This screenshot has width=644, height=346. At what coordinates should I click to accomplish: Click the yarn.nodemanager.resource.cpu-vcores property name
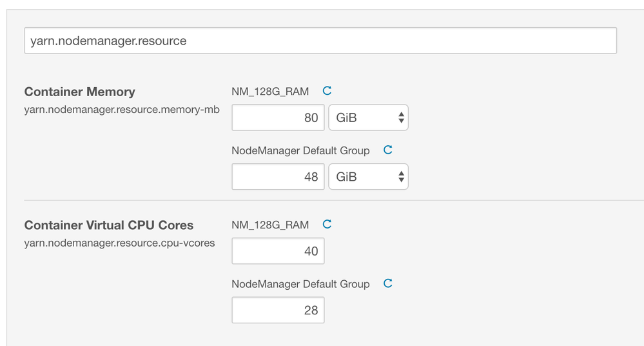(x=119, y=243)
